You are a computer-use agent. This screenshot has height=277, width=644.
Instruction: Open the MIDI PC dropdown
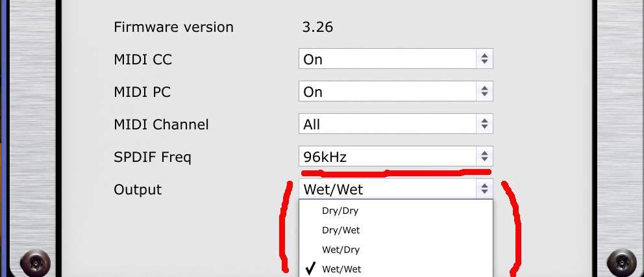395,92
